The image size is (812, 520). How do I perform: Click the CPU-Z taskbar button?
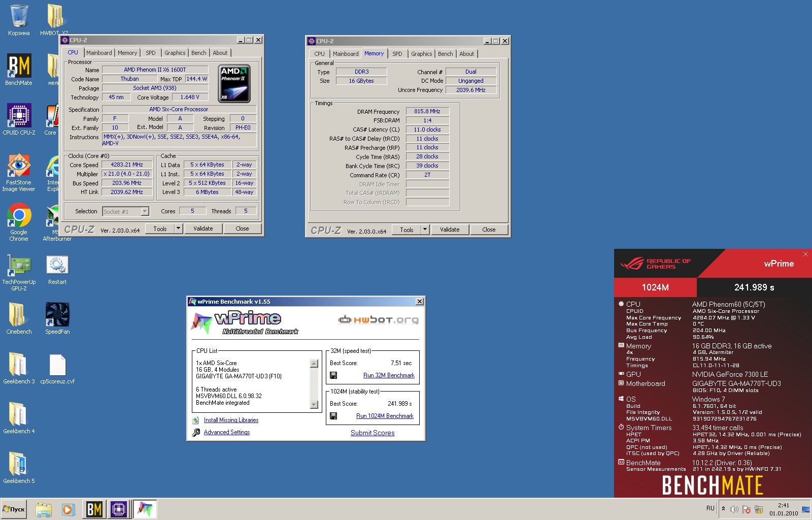tap(119, 509)
